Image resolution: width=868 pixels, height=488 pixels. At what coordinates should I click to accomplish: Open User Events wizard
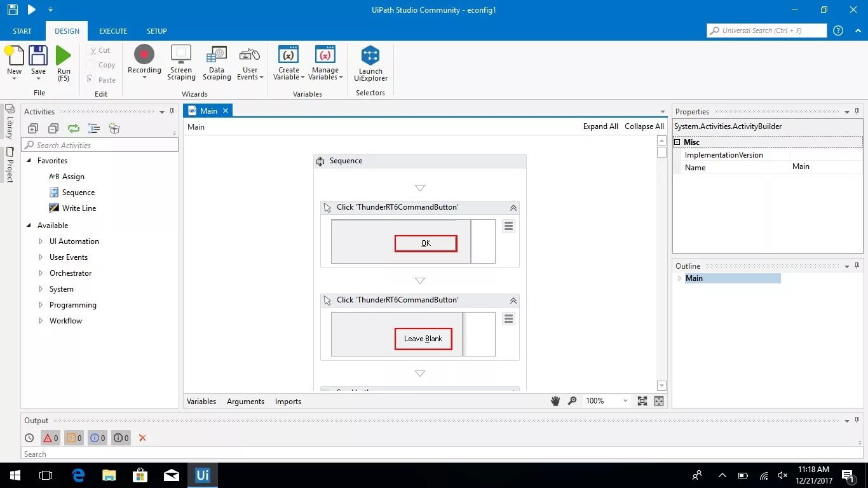[250, 63]
